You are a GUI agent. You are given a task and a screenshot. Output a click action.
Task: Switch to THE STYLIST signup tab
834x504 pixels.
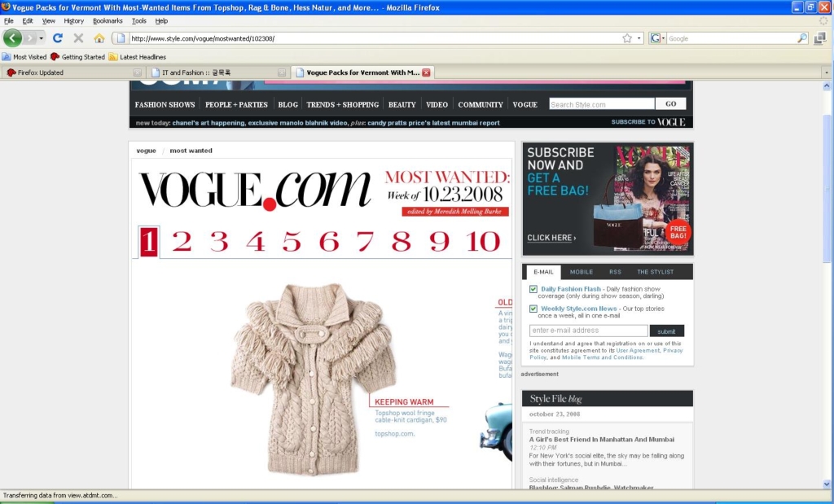[656, 272]
